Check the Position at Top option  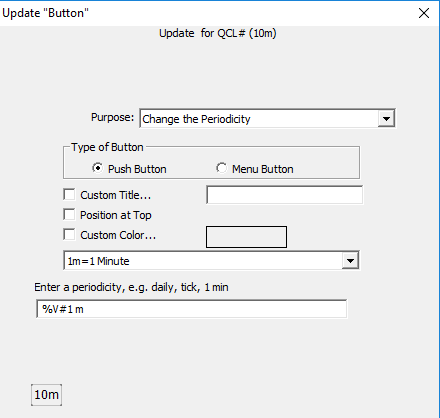click(69, 215)
